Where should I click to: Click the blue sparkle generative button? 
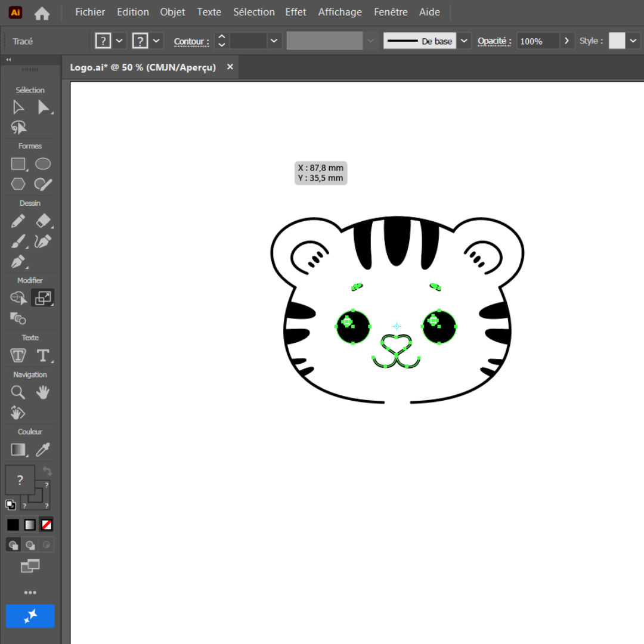coord(30,616)
